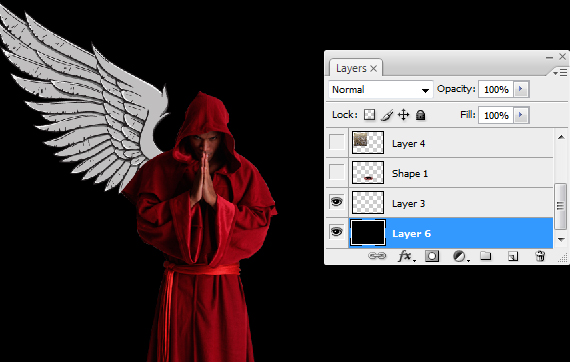Screen dimensions: 570x362
Task: Click the layers list scrollbar thumb
Action: (x=561, y=206)
